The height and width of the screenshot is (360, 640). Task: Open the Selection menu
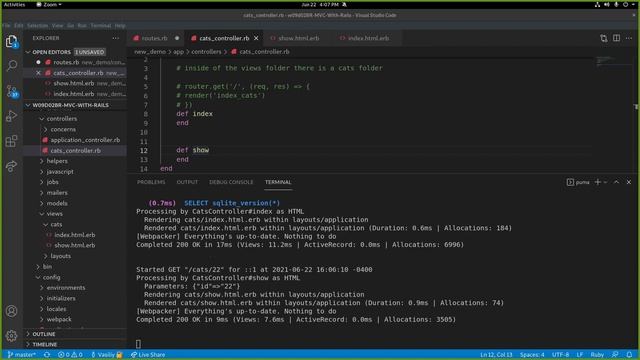(x=38, y=25)
